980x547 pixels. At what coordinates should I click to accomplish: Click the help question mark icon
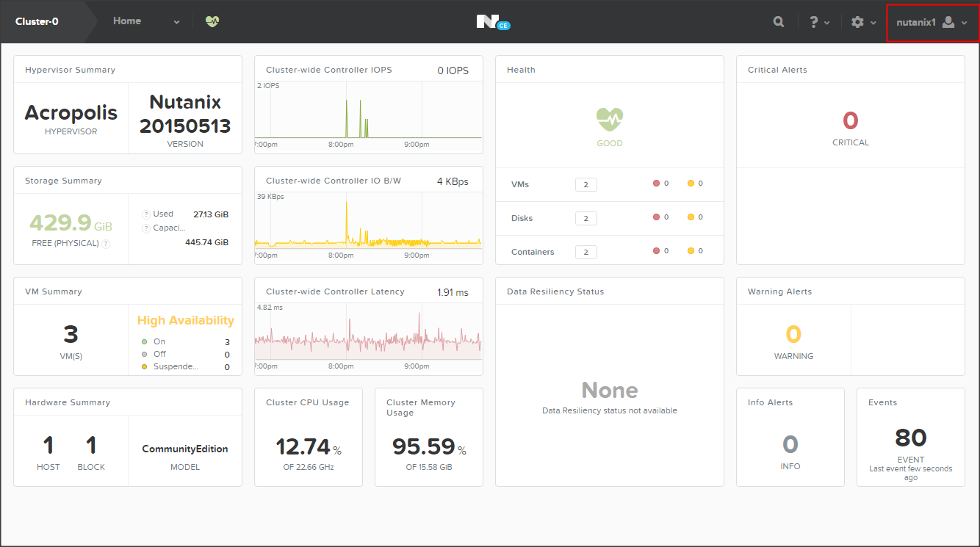814,22
